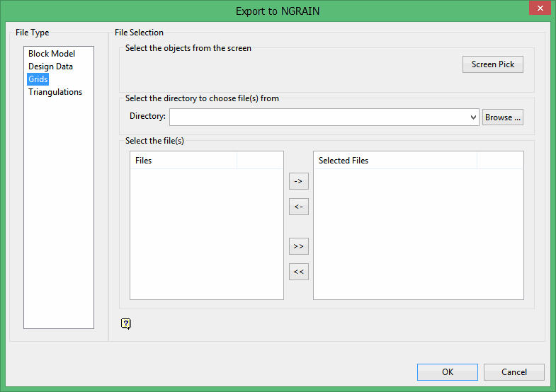
Task: Remove selected file with <- button
Action: 299,207
